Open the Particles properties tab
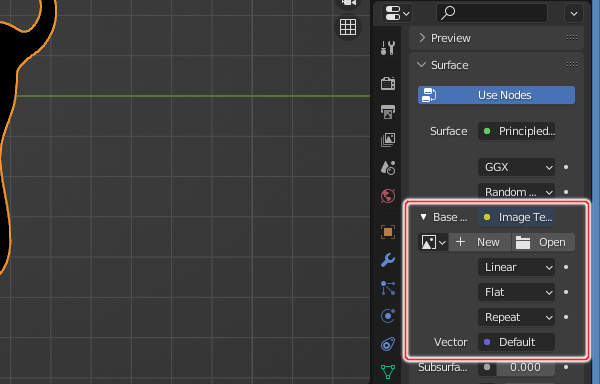The image size is (600, 384). pos(388,288)
